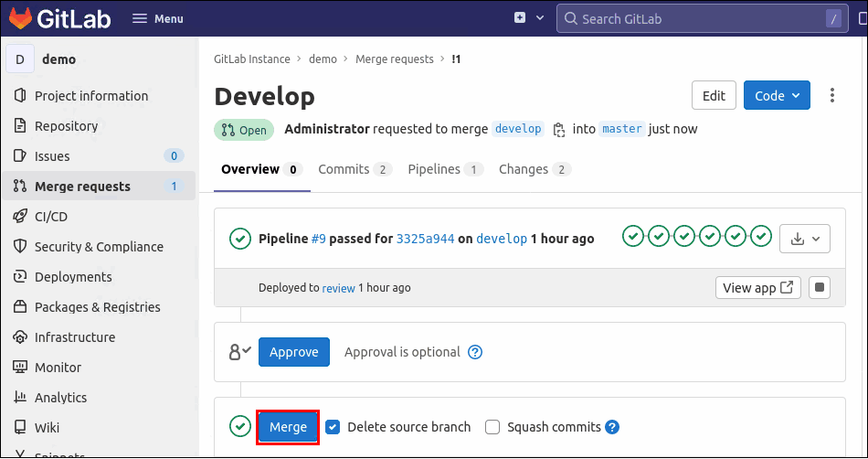Click the GitLab fox logo
This screenshot has height=459, width=868.
point(20,19)
